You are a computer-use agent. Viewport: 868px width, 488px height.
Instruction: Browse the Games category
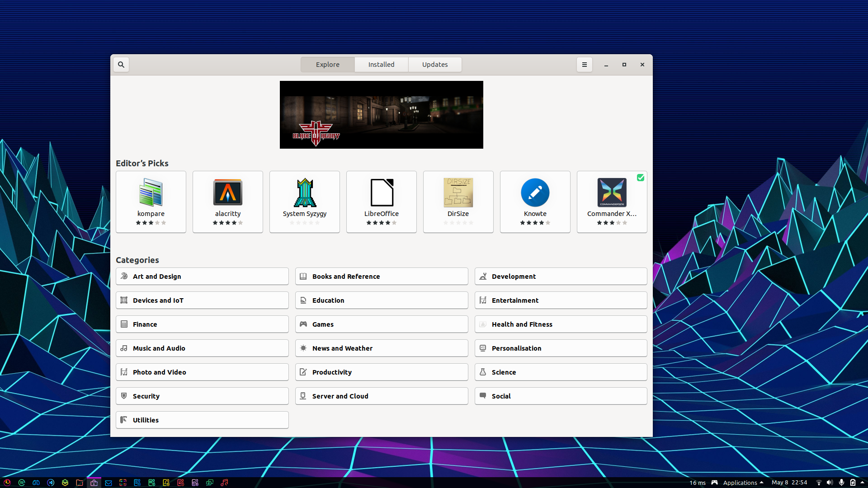[381, 324]
